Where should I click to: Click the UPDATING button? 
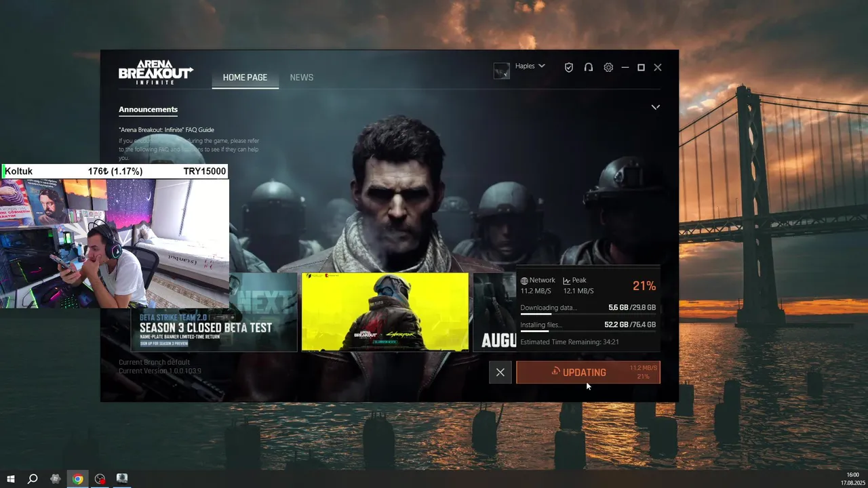(x=588, y=372)
